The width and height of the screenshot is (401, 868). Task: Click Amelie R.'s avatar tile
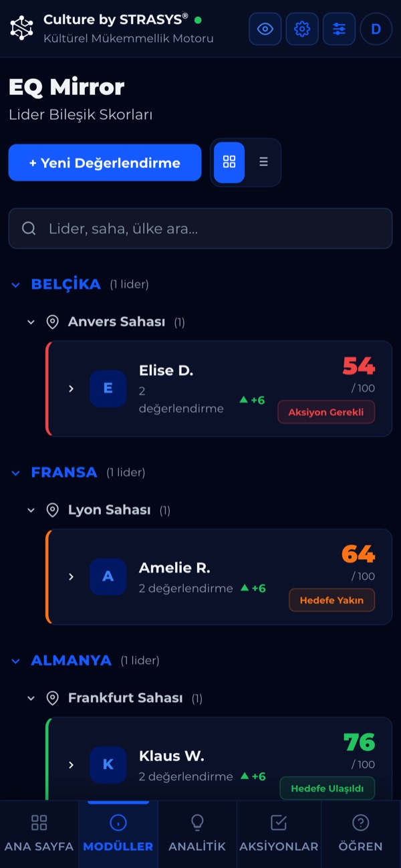108,576
